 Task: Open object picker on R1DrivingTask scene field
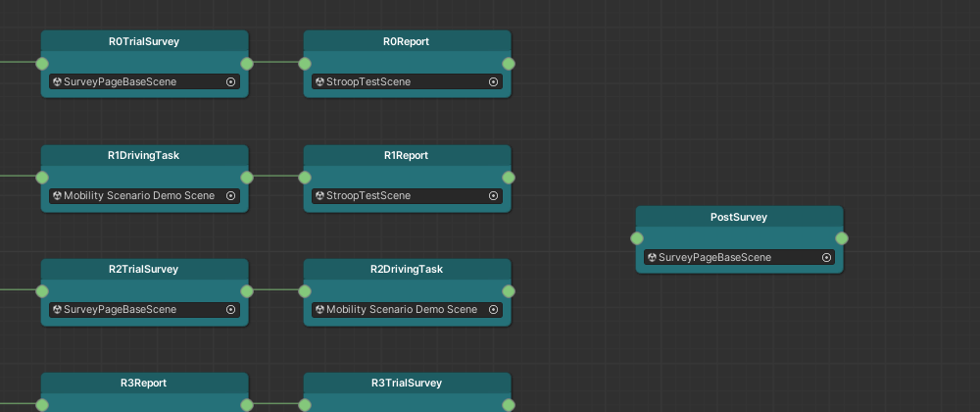click(230, 195)
